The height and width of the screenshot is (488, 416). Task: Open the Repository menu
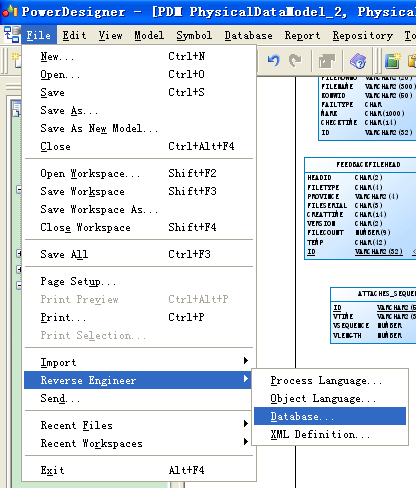pos(363,35)
